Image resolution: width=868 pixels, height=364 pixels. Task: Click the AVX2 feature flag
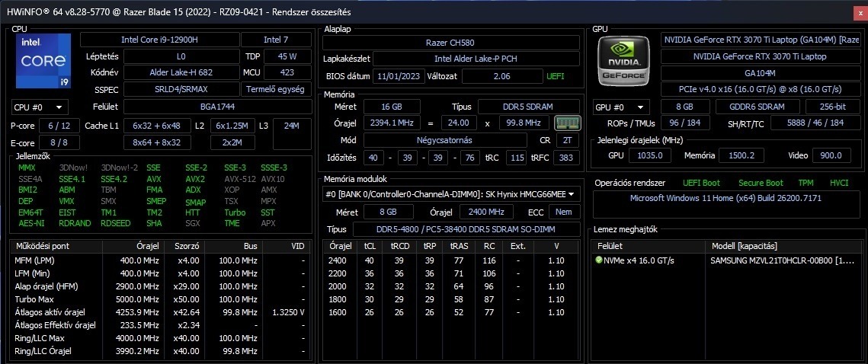click(x=195, y=179)
